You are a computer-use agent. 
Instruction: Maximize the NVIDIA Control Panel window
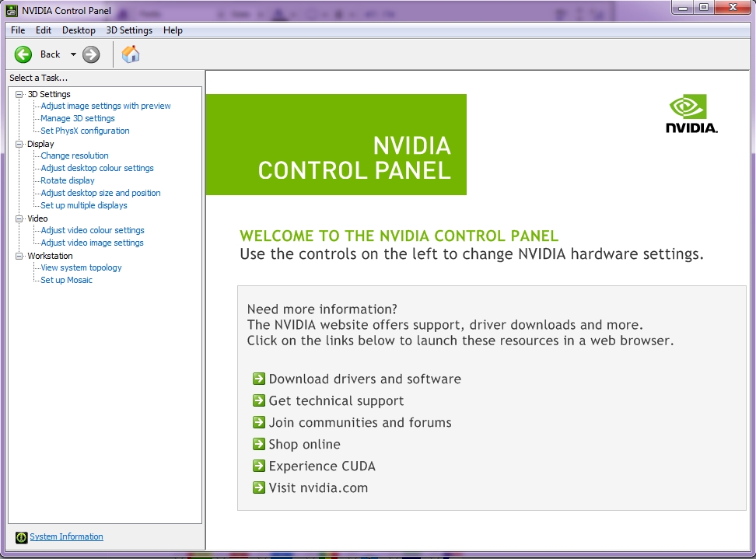coord(704,8)
